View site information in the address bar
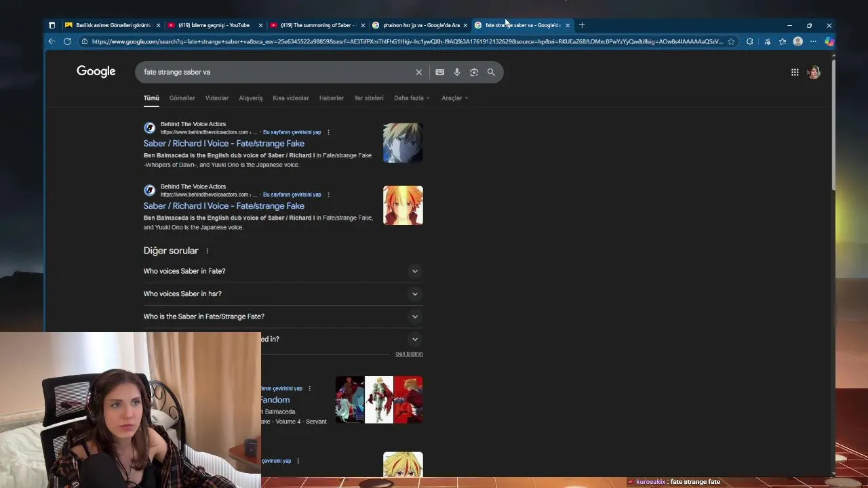 click(84, 41)
